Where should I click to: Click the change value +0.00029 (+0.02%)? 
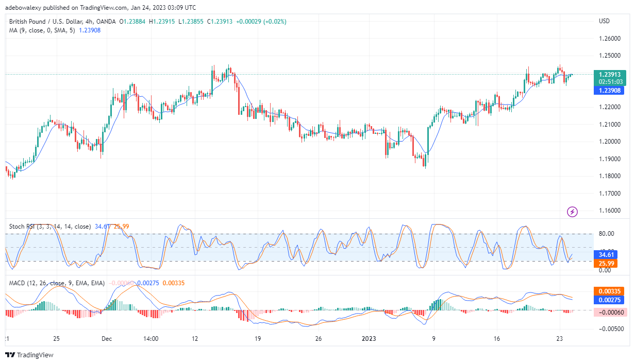tap(261, 22)
